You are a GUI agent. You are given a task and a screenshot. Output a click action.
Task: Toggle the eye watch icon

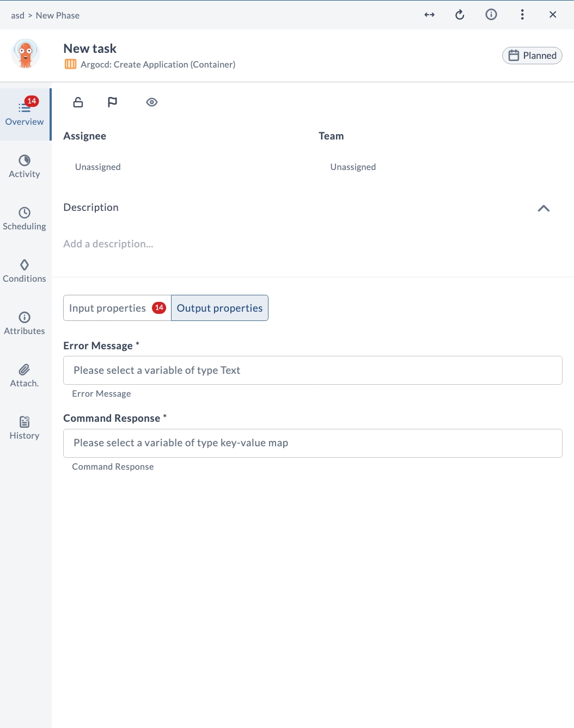(152, 102)
